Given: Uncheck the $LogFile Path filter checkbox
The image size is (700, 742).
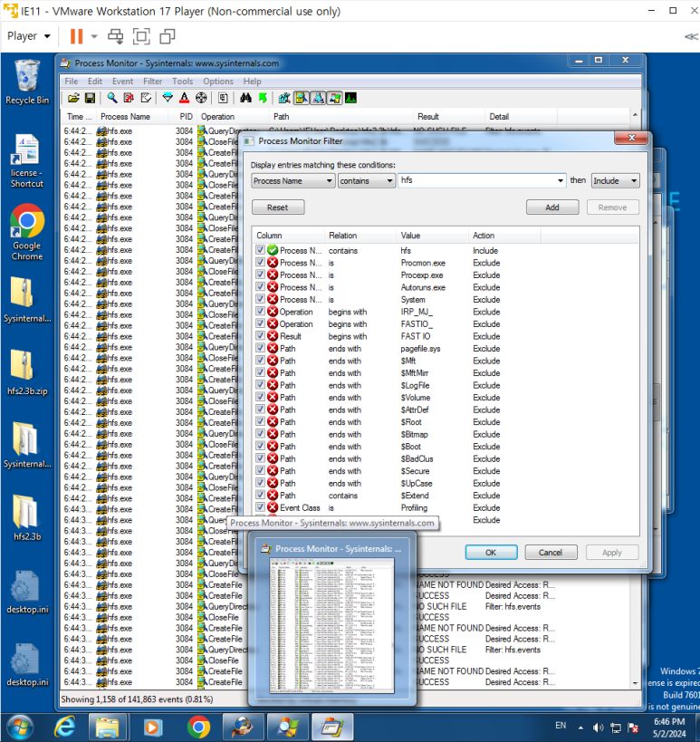Looking at the screenshot, I should pyautogui.click(x=260, y=385).
